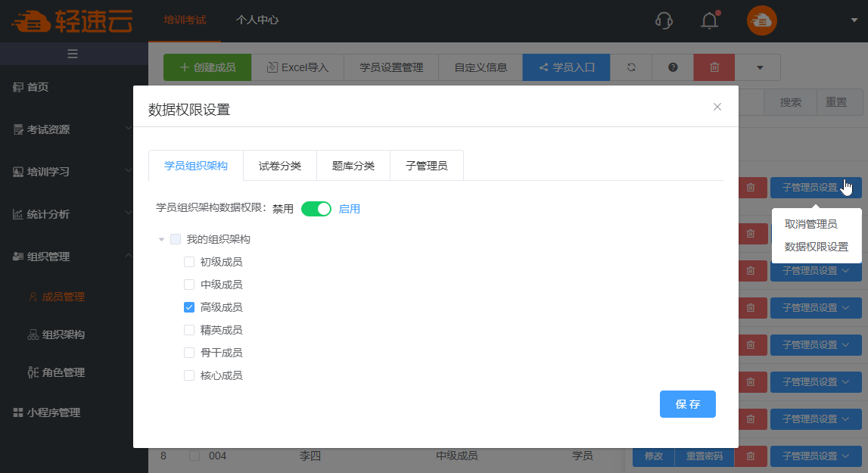
Task: Switch to the 试卷分类 tab
Action: click(x=280, y=166)
